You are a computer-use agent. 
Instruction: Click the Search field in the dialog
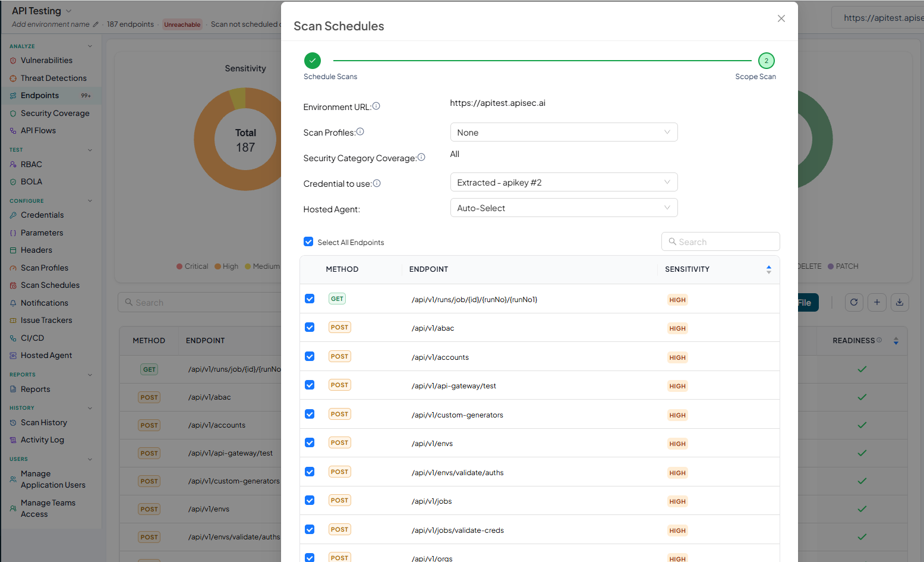720,241
